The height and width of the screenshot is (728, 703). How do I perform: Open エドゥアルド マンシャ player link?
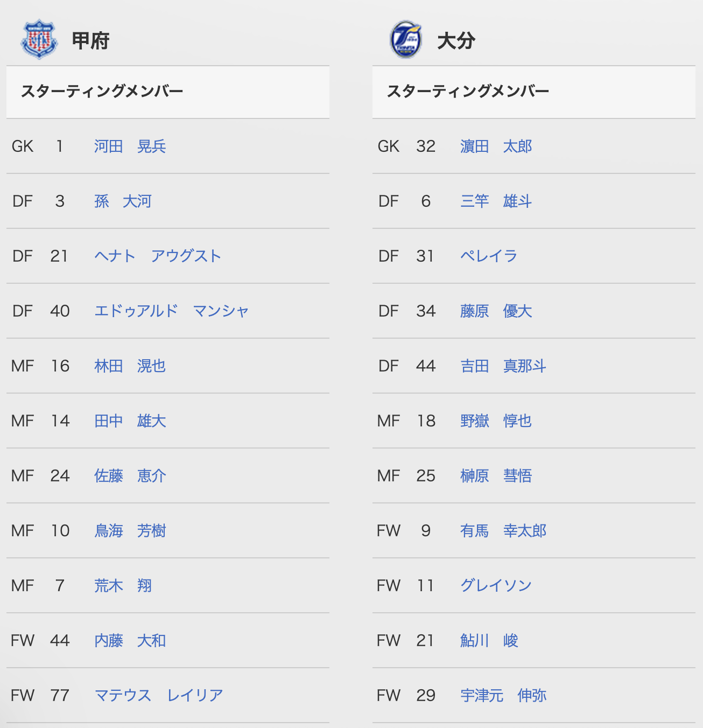[x=172, y=311]
